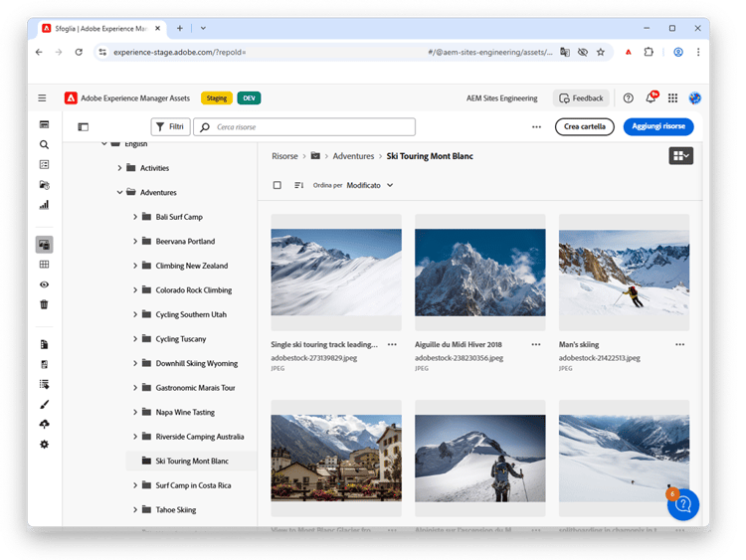Click the browser translate page icon

(x=565, y=52)
